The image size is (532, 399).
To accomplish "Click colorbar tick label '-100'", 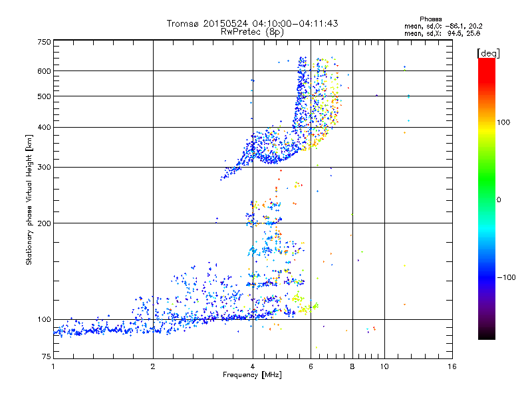I will pyautogui.click(x=506, y=277).
